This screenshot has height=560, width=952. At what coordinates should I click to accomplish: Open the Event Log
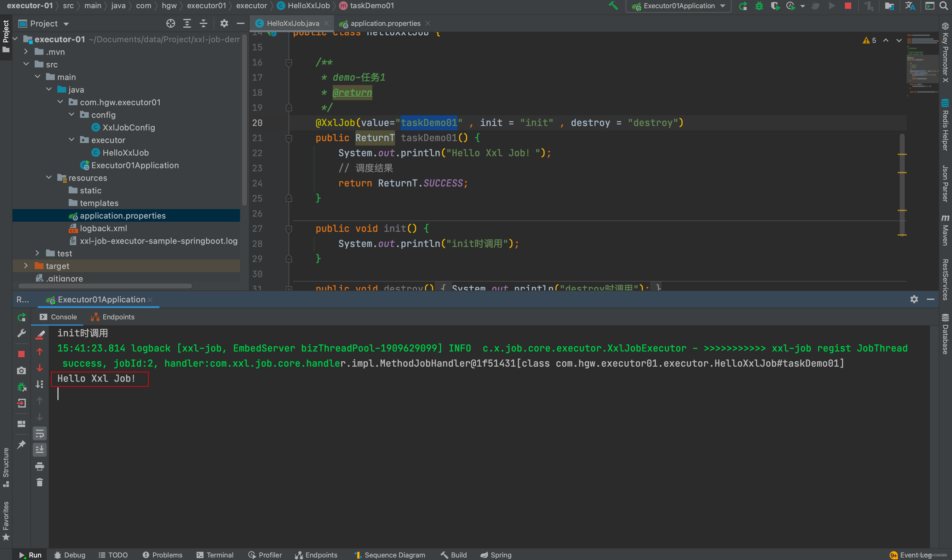click(910, 555)
